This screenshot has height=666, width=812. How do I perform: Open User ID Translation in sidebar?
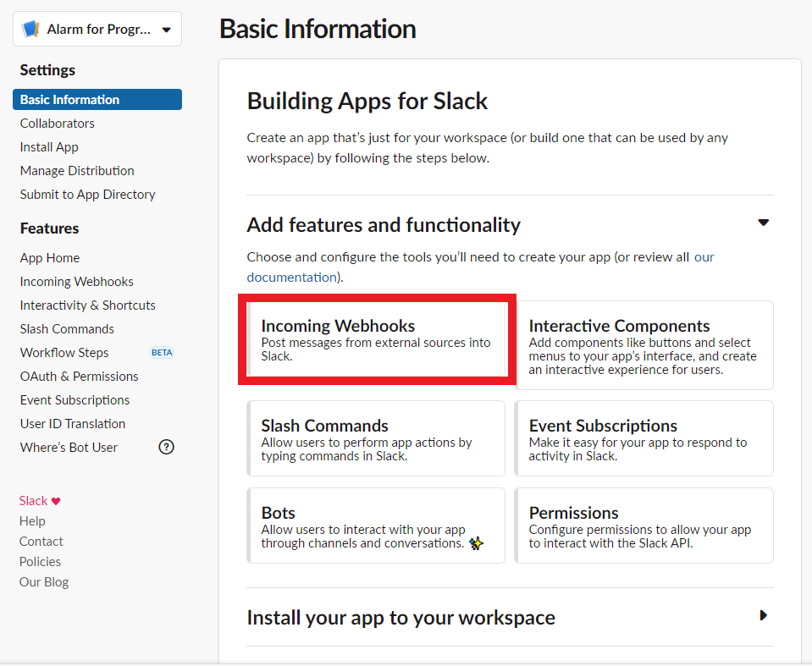coord(73,424)
